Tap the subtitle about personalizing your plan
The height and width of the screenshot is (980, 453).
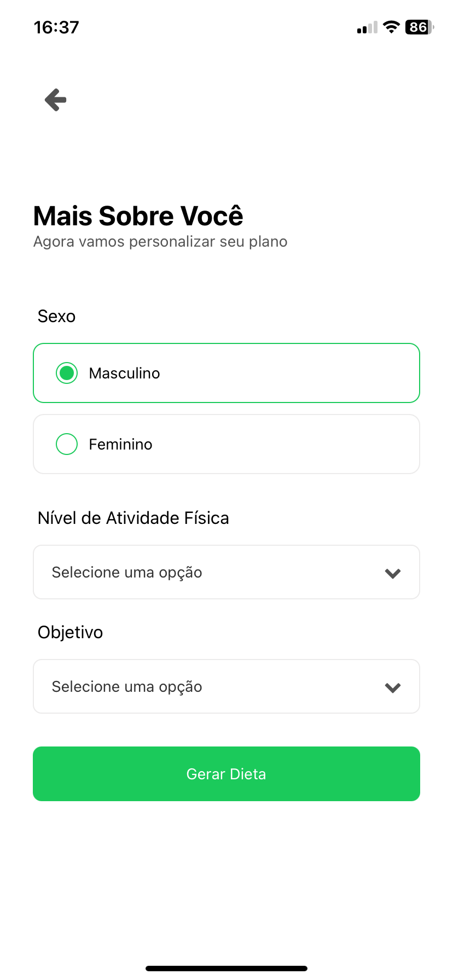pyautogui.click(x=160, y=242)
